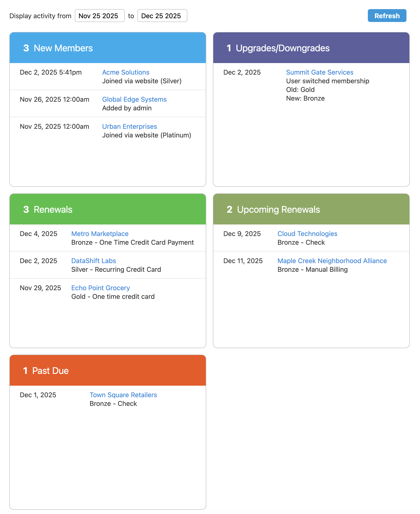Click the Refresh button

[x=387, y=16]
